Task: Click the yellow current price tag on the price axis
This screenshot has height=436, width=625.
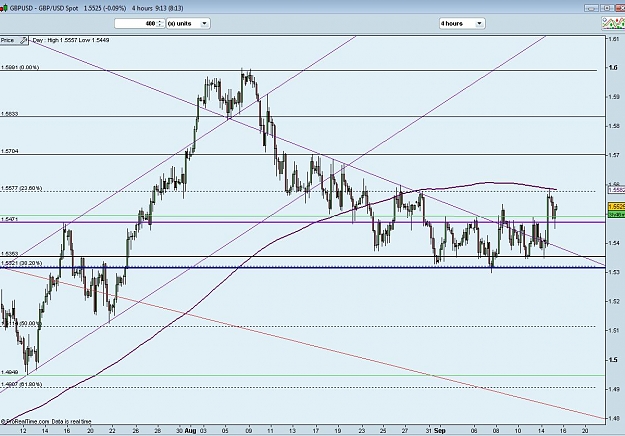Action: tap(616, 206)
